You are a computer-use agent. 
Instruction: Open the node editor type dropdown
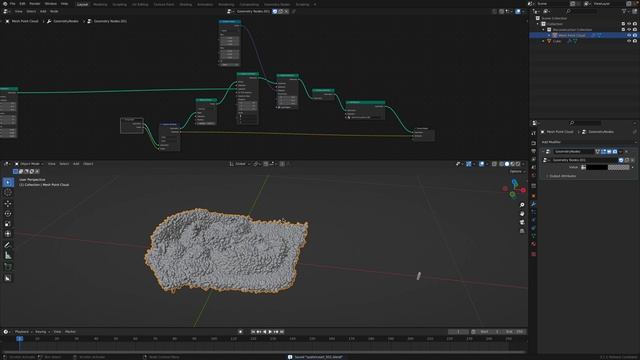pos(6,11)
